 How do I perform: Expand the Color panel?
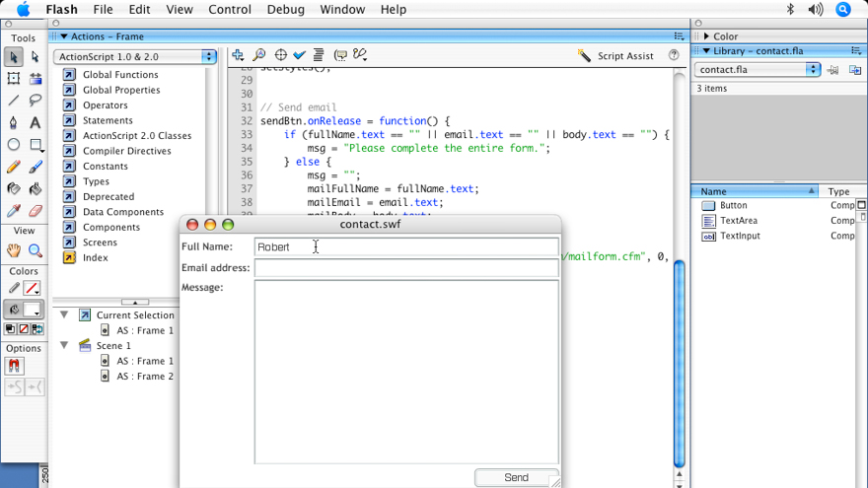coord(706,36)
